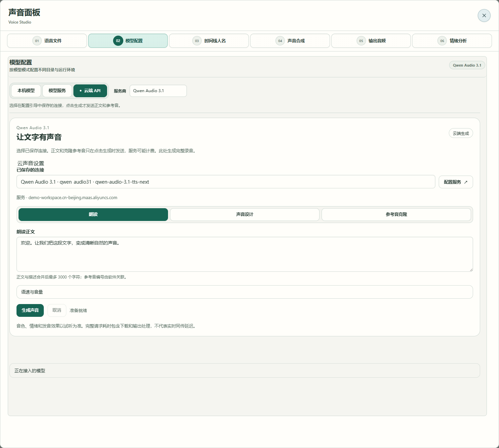Screen dimensions: 499x448
Task: Switch to 参考音克隆 mode
Action: (396, 215)
